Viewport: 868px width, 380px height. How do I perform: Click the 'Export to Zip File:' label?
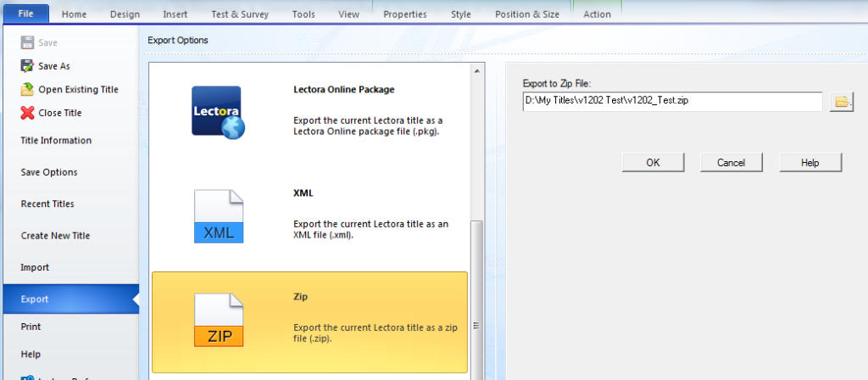click(557, 84)
